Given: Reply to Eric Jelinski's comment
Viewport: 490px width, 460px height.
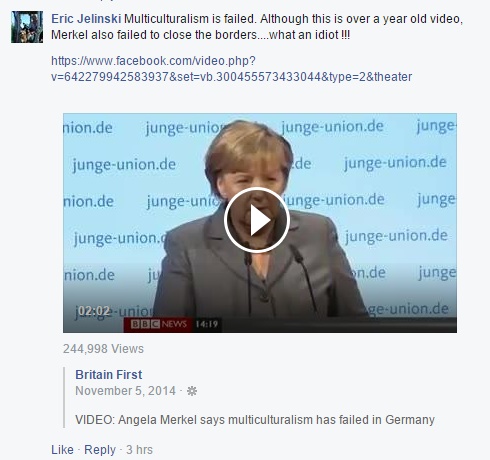Looking at the screenshot, I should 100,450.
